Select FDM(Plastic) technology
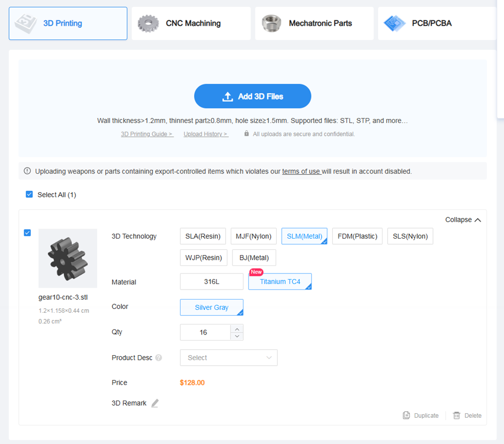The image size is (504, 444). pyautogui.click(x=357, y=236)
